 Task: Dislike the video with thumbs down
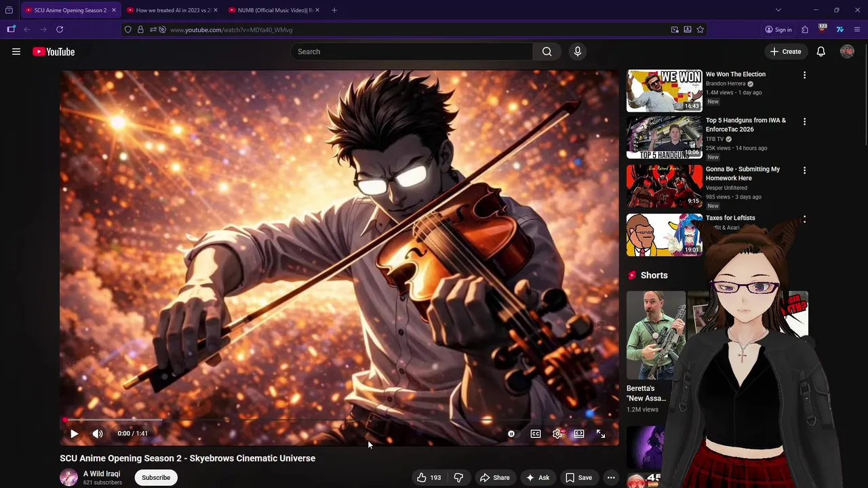pos(458,478)
